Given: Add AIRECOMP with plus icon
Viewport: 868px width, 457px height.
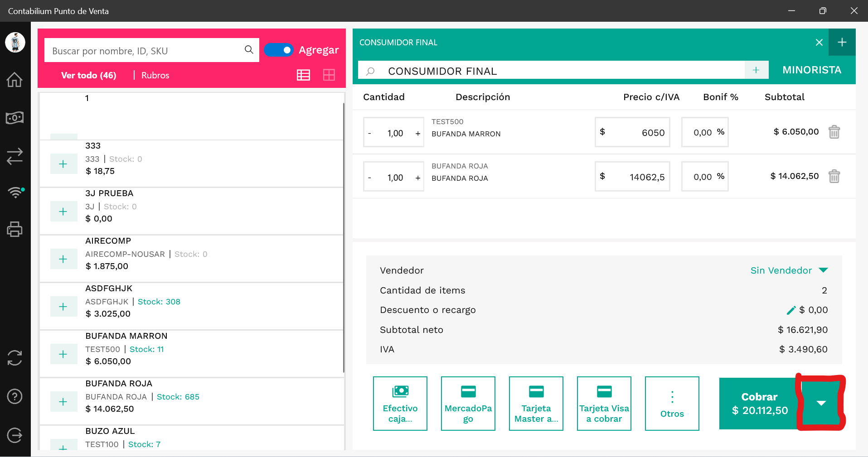Looking at the screenshot, I should (63, 259).
